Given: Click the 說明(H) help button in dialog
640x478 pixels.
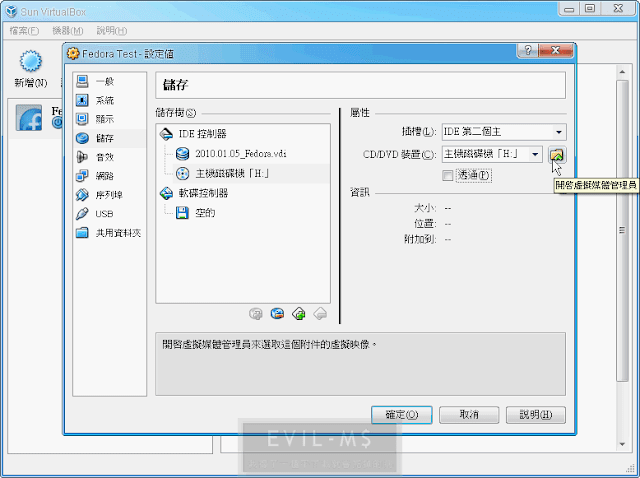Looking at the screenshot, I should 536,415.
